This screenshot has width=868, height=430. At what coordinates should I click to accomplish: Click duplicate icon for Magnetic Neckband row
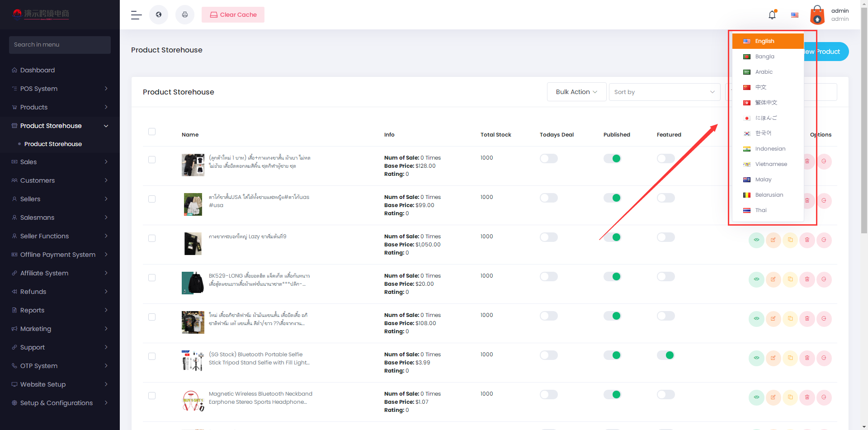click(790, 397)
